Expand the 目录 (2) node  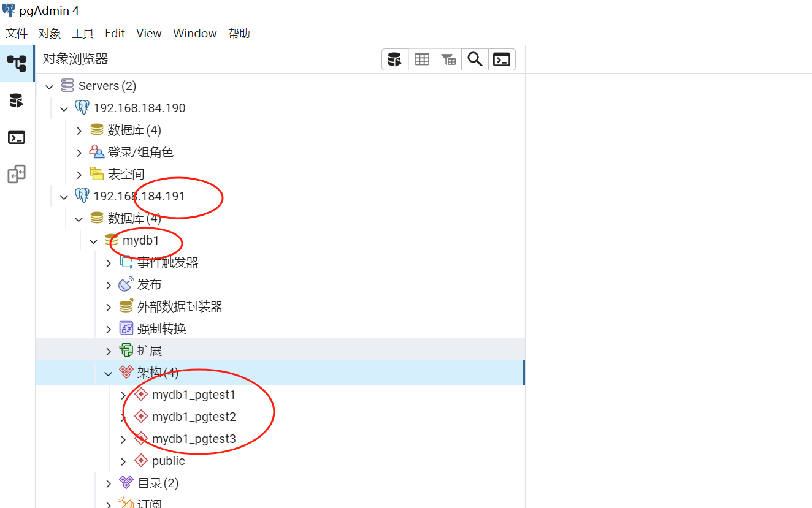109,483
